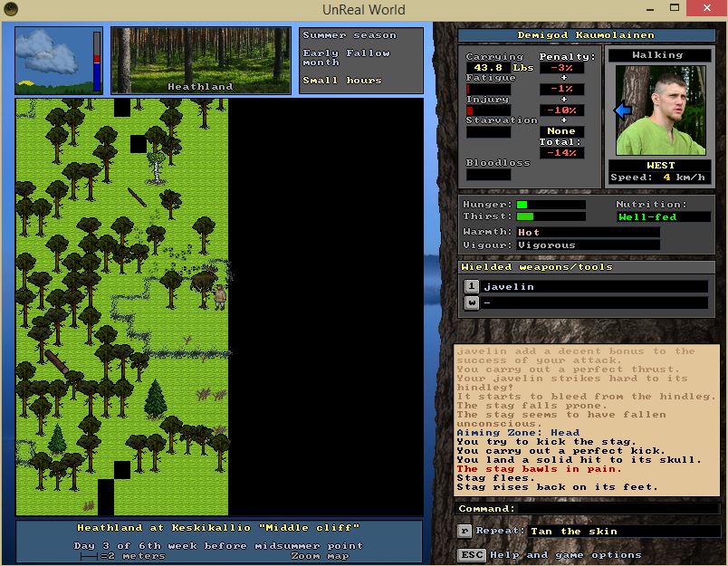Click the temperature gauge bar beside sky
The width and height of the screenshot is (728, 566).
(97, 61)
